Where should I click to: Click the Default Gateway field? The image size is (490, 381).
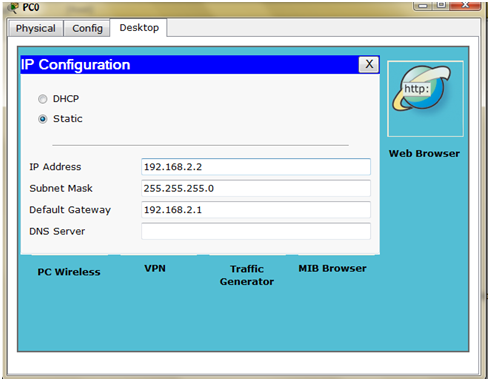tap(256, 210)
